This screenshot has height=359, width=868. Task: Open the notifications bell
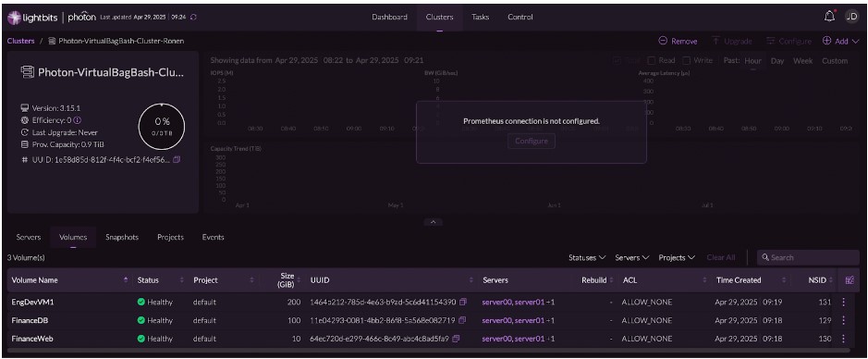[x=829, y=17]
